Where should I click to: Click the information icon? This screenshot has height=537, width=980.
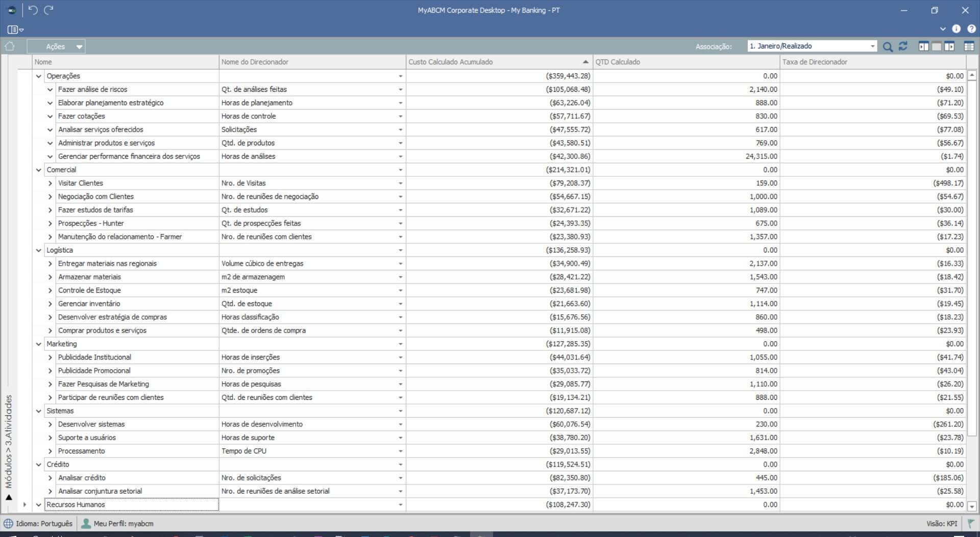pyautogui.click(x=957, y=29)
